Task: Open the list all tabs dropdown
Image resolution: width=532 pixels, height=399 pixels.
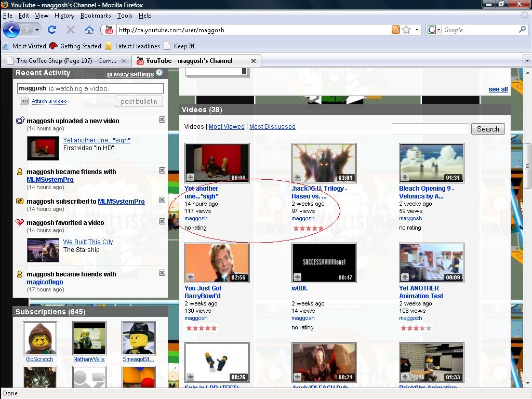Action: (527, 61)
